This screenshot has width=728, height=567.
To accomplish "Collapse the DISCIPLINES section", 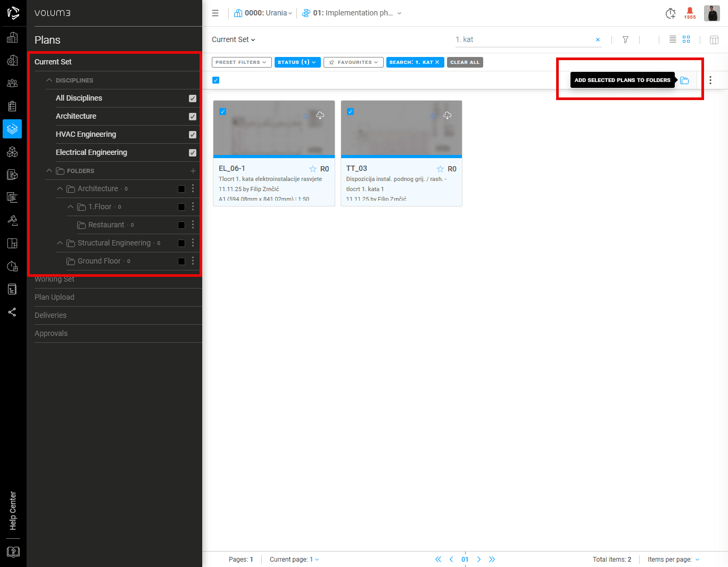I will 49,80.
